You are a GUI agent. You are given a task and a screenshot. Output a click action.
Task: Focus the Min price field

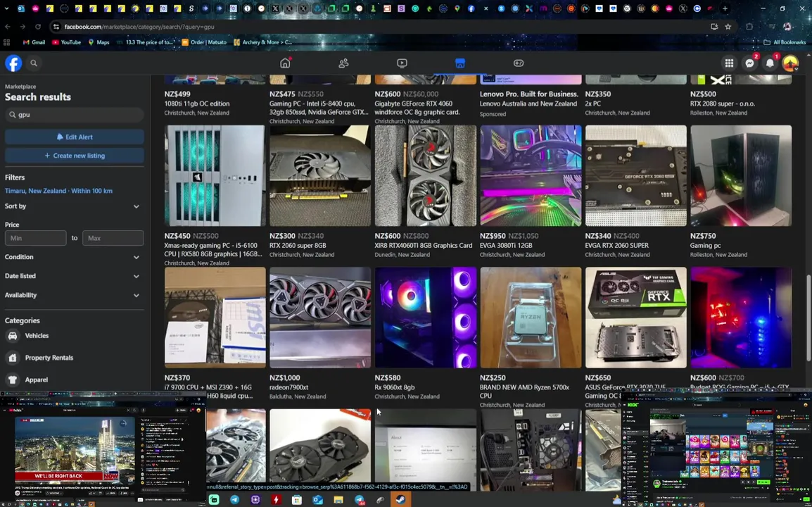pos(36,238)
